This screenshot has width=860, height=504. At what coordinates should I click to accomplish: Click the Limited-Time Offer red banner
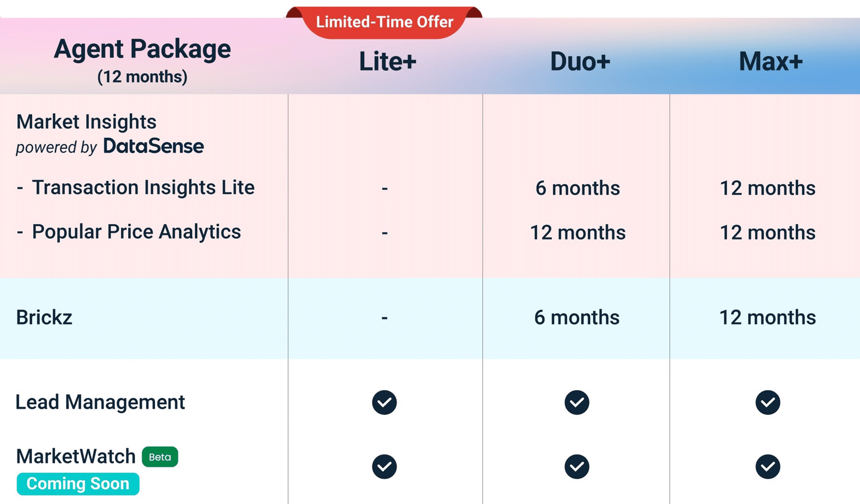click(384, 22)
